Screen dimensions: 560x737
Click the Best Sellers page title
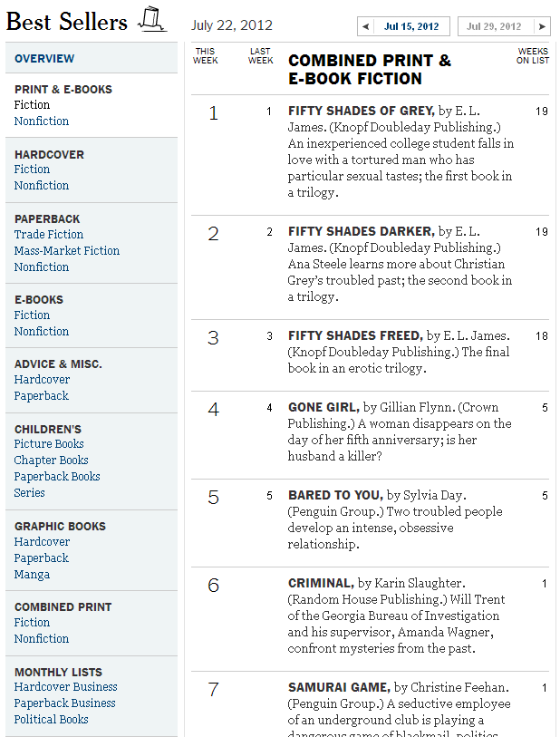click(66, 21)
